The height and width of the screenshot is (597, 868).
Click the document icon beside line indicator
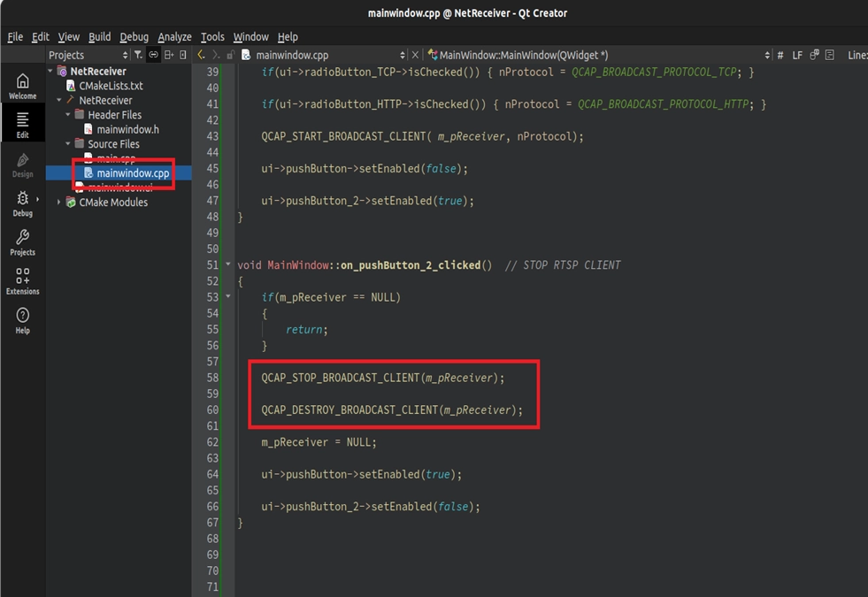(829, 54)
